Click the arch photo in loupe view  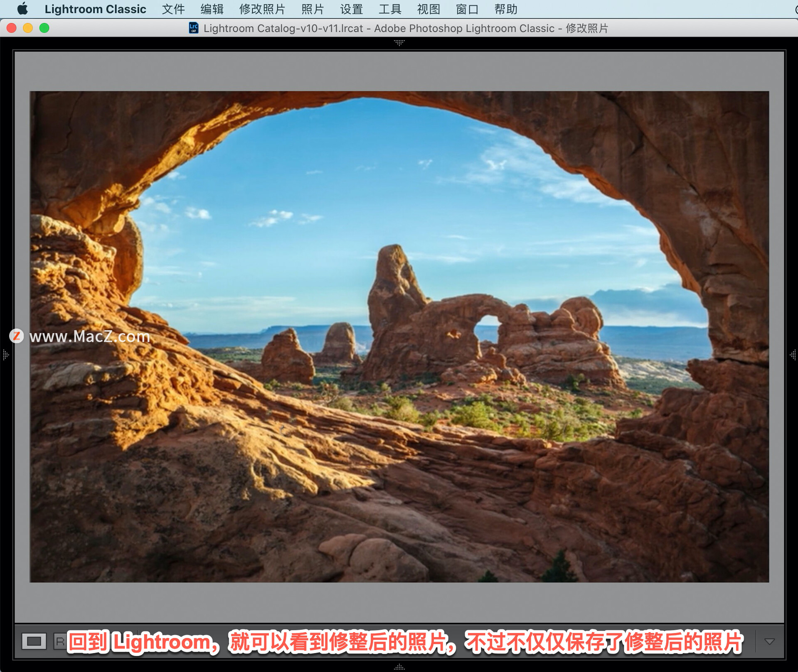pos(399,336)
